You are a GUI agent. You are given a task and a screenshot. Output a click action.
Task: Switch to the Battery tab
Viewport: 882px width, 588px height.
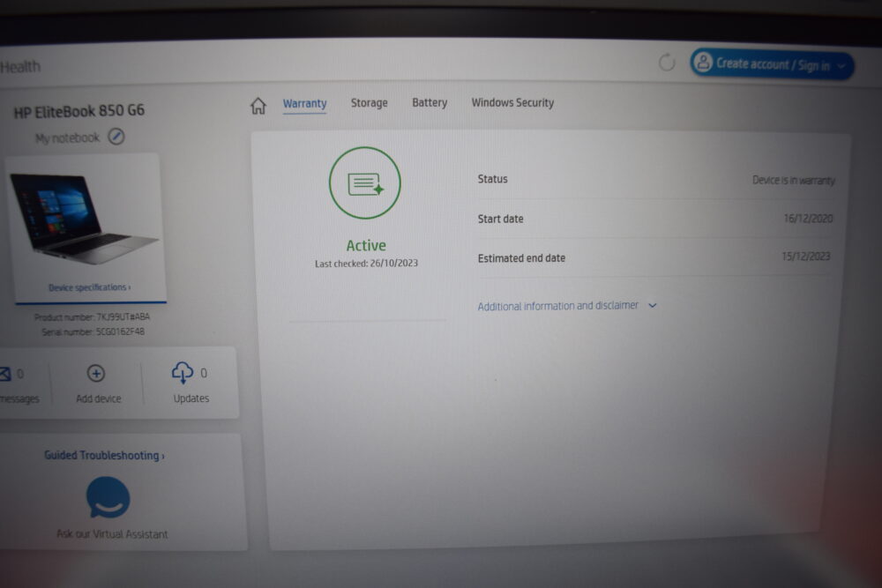(430, 103)
